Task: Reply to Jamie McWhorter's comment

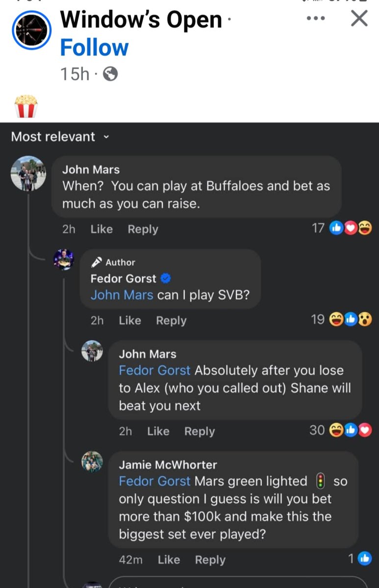Action: pos(210,560)
